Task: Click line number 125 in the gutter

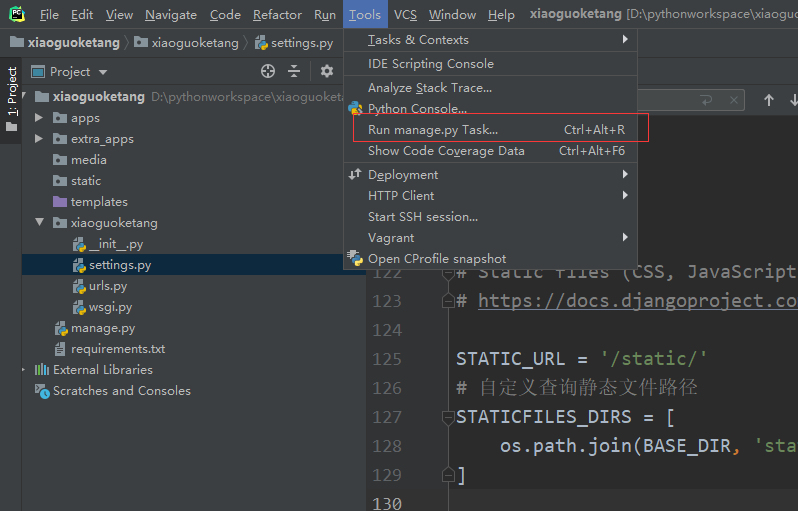Action: point(387,359)
